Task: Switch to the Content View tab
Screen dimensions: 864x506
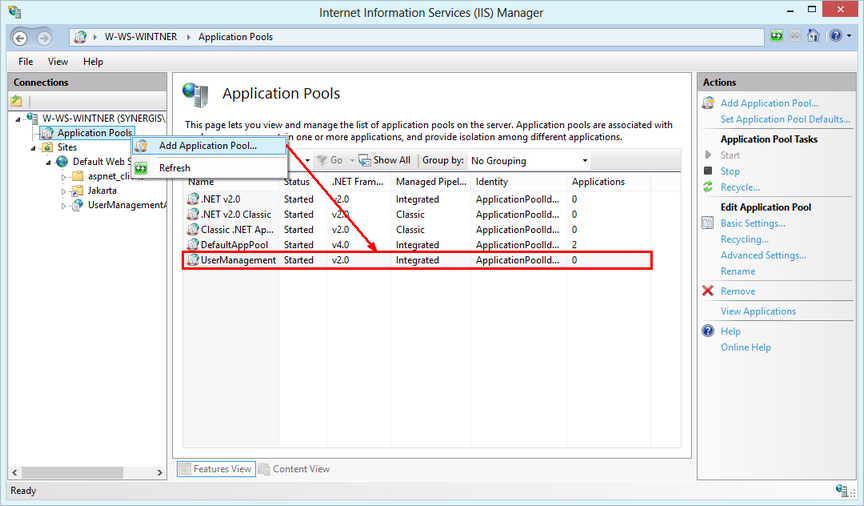Action: click(294, 469)
